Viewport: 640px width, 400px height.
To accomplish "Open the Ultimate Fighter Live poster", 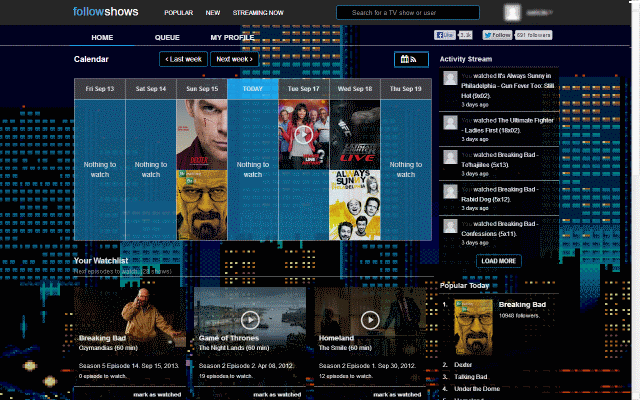I will point(355,135).
